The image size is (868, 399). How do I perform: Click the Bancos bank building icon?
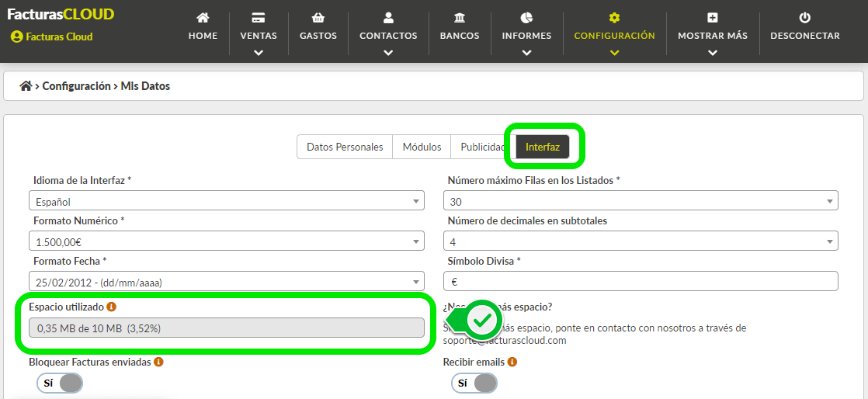coord(460,19)
